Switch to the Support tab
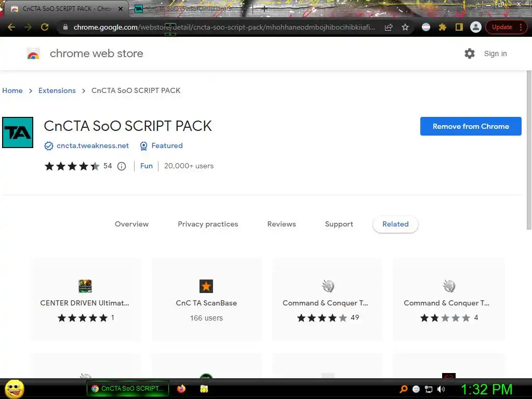 (339, 224)
